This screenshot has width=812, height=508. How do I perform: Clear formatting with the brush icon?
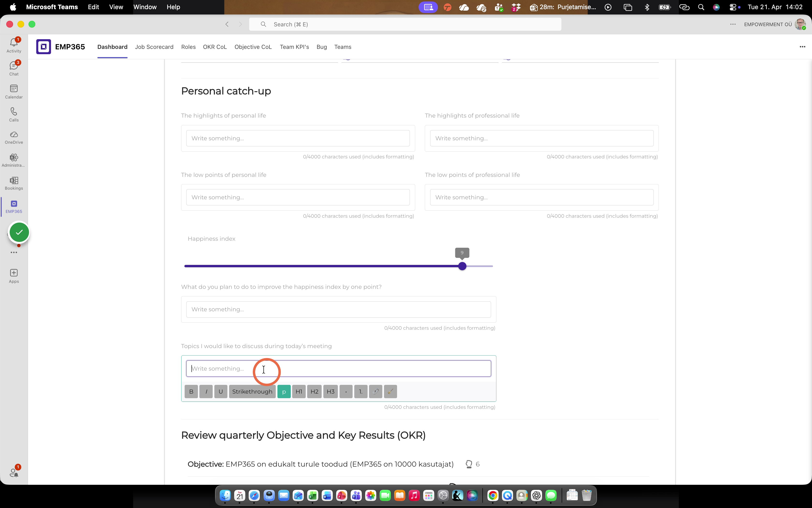[390, 391]
